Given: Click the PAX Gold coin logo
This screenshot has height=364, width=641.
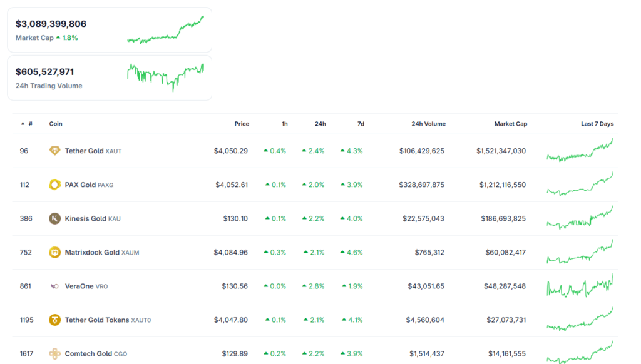Looking at the screenshot, I should tap(55, 185).
